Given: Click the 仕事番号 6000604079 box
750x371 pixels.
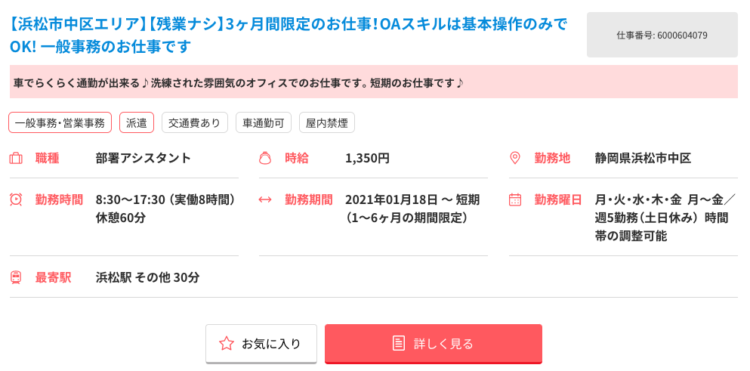Looking at the screenshot, I should [x=662, y=35].
